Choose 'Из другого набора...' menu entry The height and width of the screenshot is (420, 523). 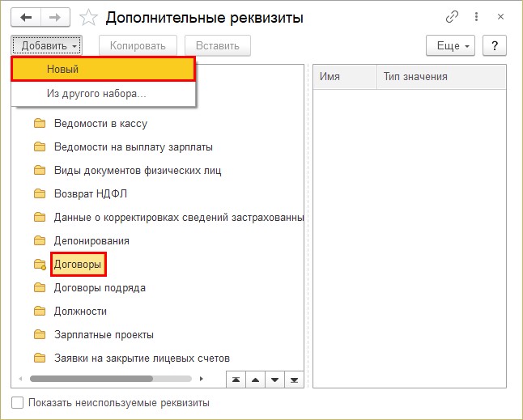pyautogui.click(x=96, y=94)
